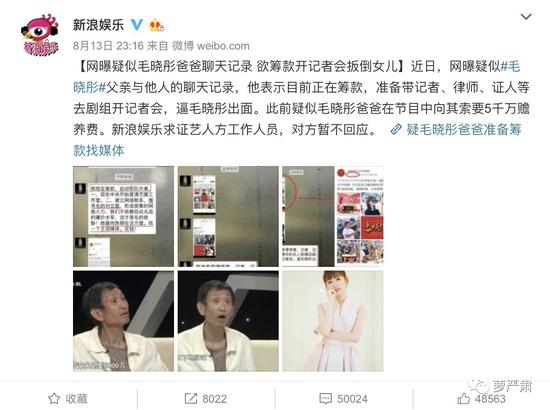Like the post with thumbs-up 48563

tap(481, 399)
